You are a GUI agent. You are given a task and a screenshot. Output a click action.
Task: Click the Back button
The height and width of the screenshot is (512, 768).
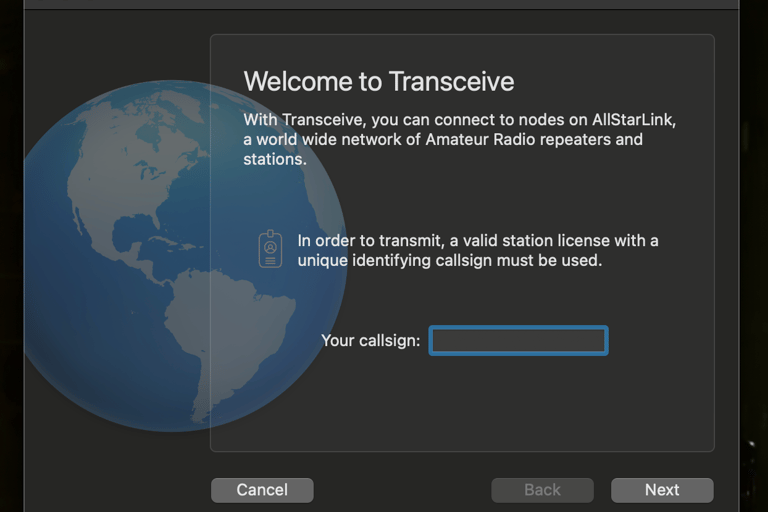click(543, 490)
